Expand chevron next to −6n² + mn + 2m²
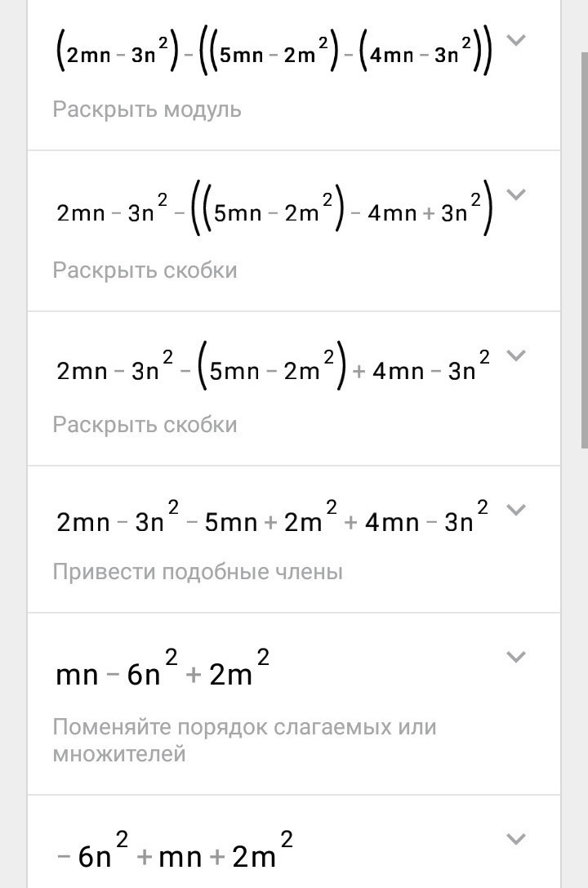The image size is (588, 888). 515,839
